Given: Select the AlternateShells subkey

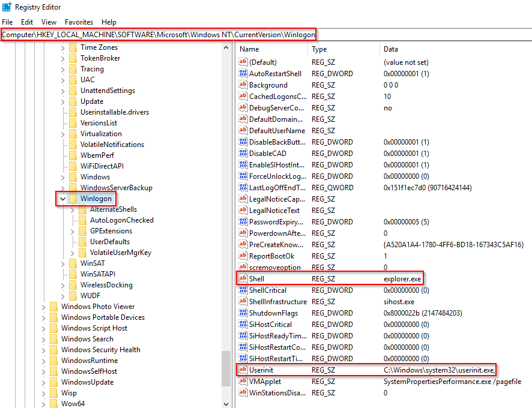Looking at the screenshot, I should 113,209.
